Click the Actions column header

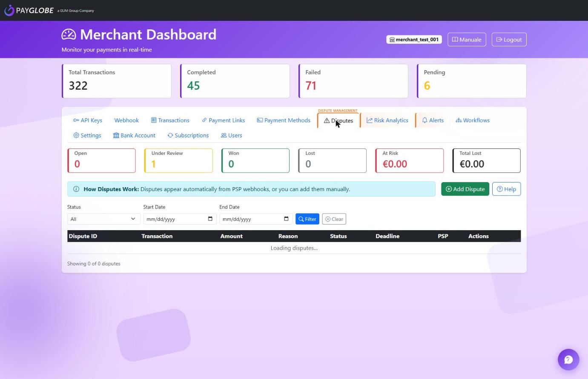[479, 236]
